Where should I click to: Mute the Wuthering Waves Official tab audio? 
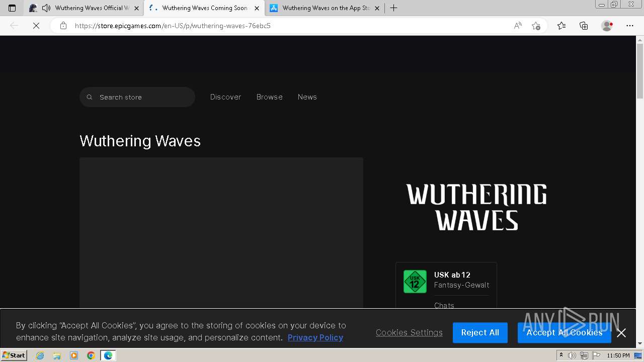[46, 8]
